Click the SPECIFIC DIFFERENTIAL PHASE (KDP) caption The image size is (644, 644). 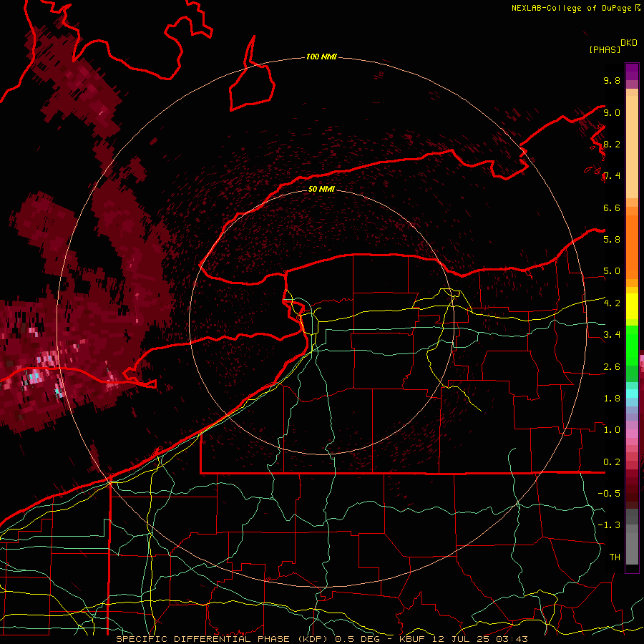tap(223, 639)
